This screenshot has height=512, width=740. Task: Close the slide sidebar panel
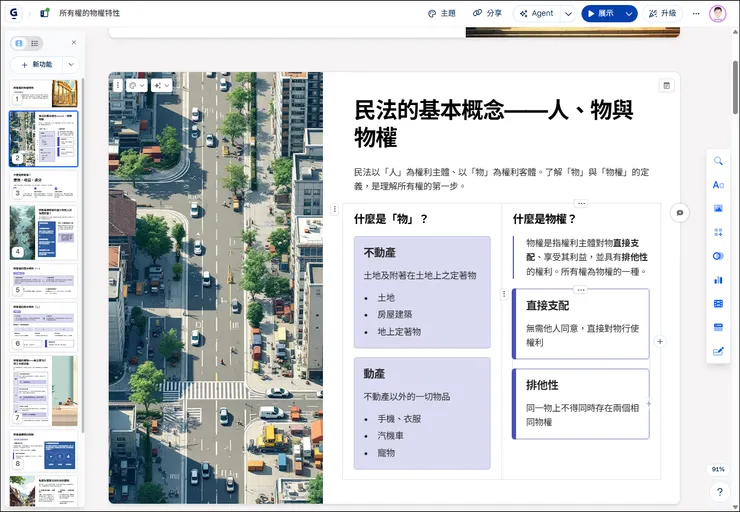click(x=74, y=42)
